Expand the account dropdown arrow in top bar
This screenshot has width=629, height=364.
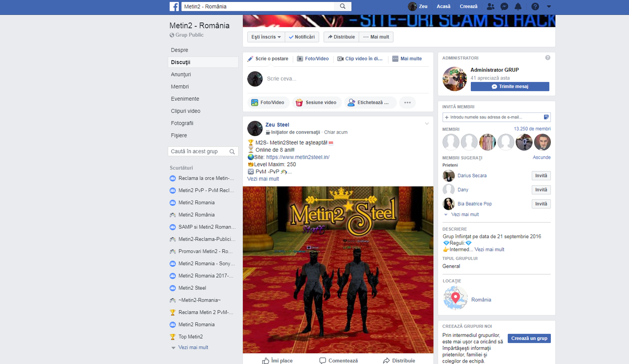click(x=549, y=6)
